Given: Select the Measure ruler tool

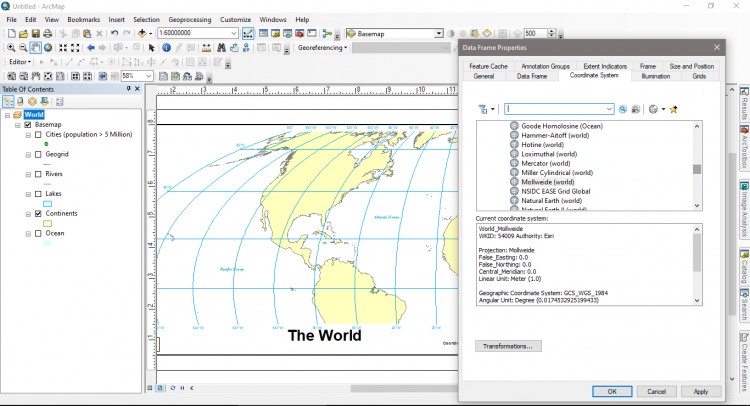Looking at the screenshot, I should [206, 48].
